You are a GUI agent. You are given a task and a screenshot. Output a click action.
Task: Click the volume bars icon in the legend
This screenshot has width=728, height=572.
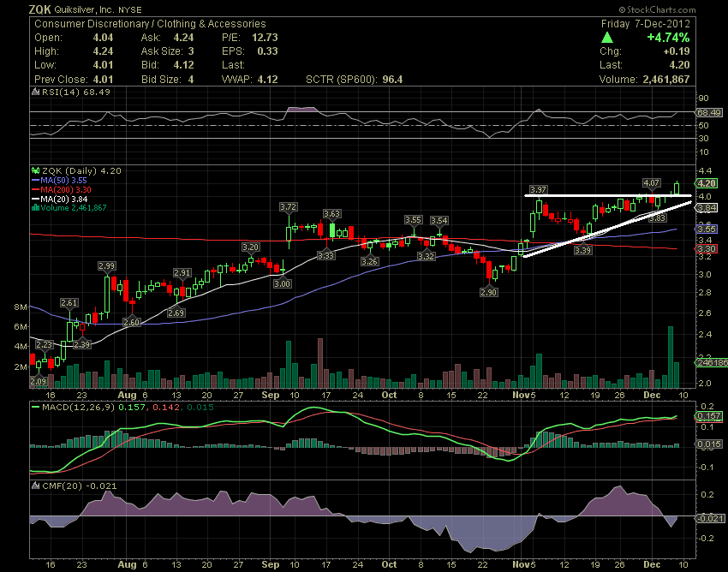tap(35, 208)
